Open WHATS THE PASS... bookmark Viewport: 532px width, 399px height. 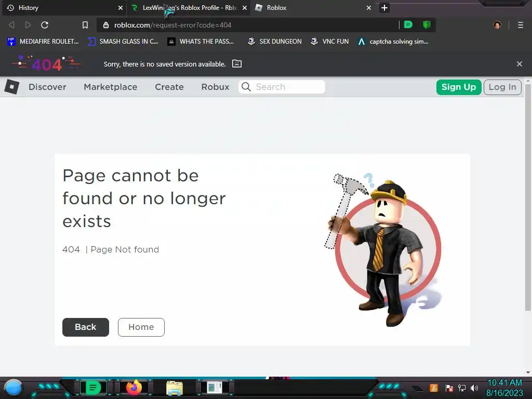tap(201, 42)
